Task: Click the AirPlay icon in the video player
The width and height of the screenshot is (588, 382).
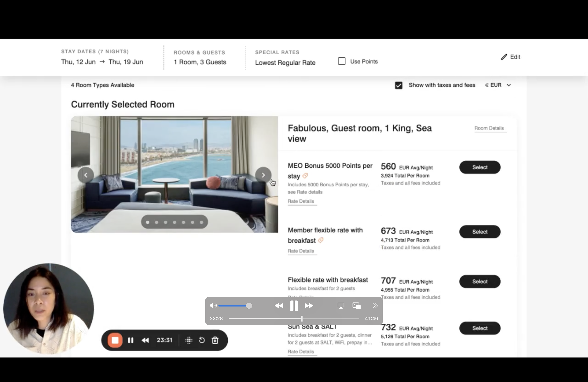Action: point(341,306)
